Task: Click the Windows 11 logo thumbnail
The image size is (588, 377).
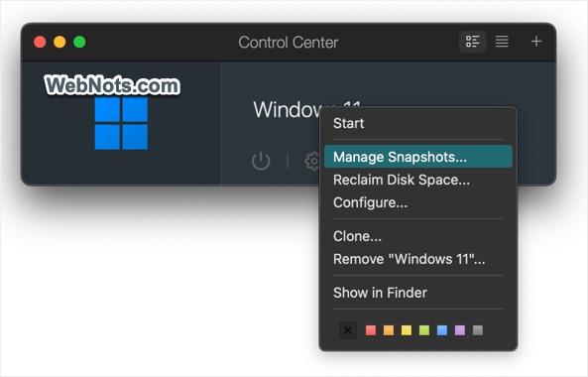Action: (121, 123)
